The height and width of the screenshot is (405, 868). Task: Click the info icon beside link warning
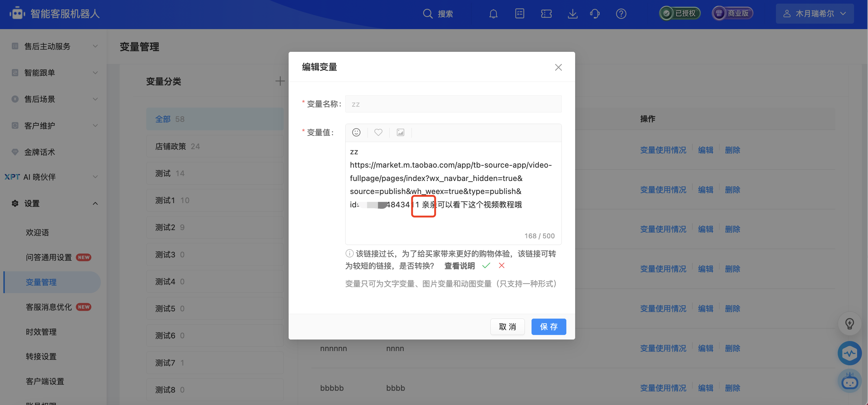[350, 253]
